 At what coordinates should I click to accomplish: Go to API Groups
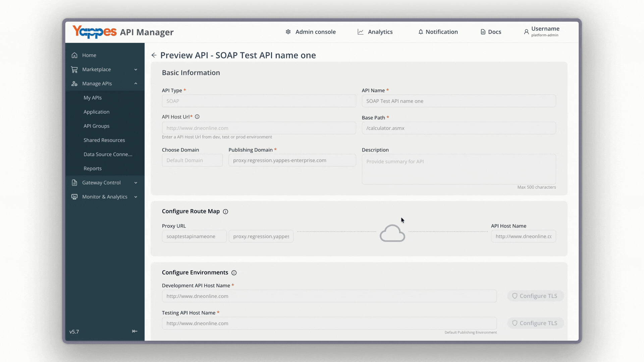97,126
